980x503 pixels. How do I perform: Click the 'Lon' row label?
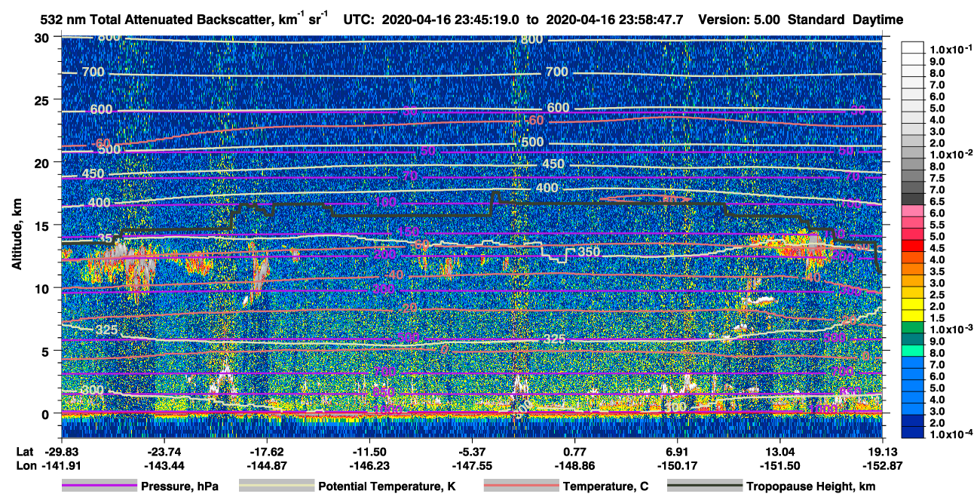click(x=25, y=466)
